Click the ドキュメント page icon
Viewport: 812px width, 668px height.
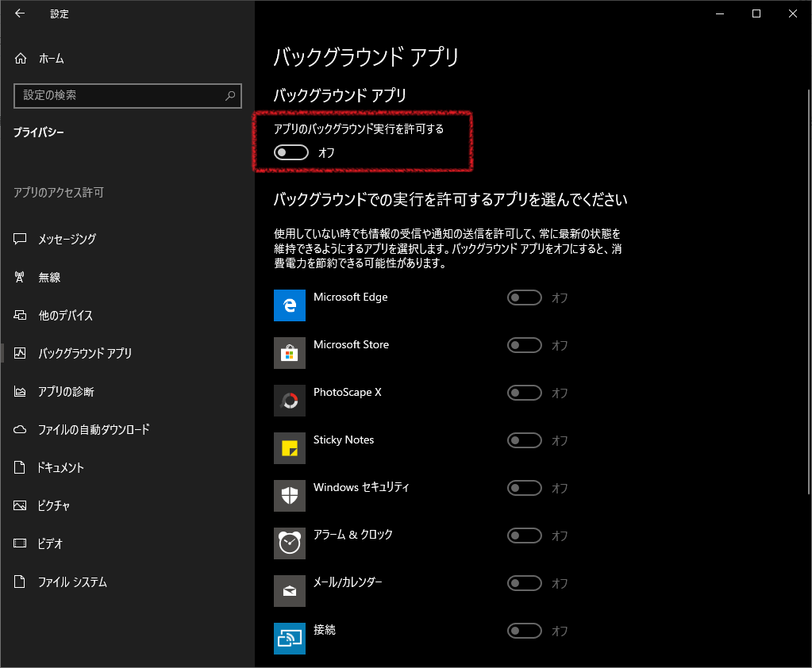click(20, 467)
